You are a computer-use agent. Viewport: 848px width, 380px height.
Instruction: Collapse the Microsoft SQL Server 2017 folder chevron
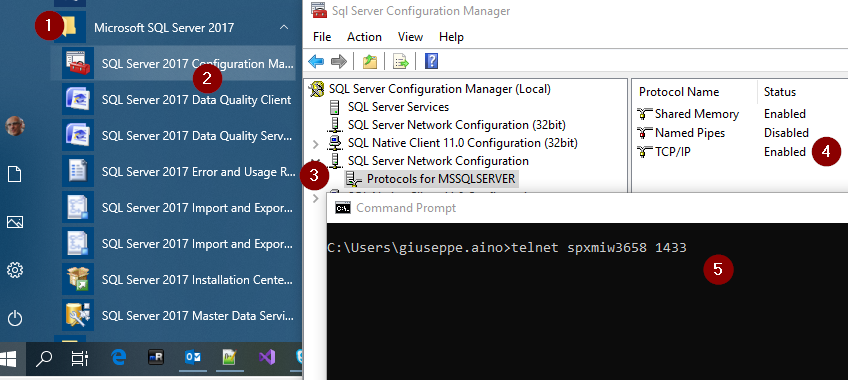[x=284, y=27]
